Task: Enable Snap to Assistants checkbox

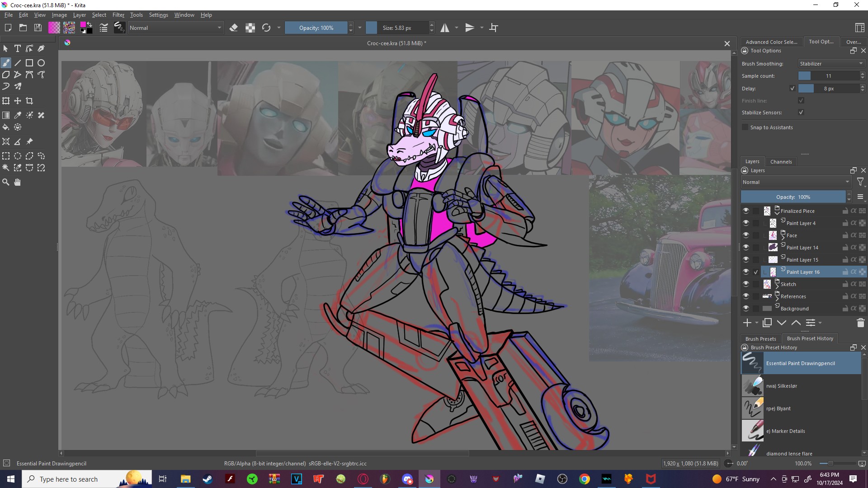Action: (x=745, y=127)
